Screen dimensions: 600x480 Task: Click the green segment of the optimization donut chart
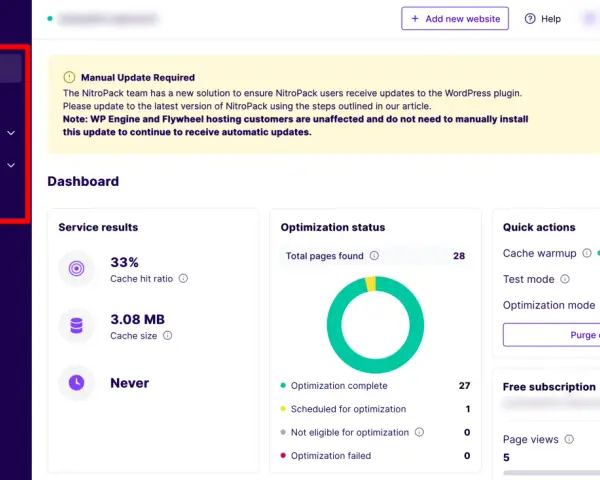coord(375,366)
